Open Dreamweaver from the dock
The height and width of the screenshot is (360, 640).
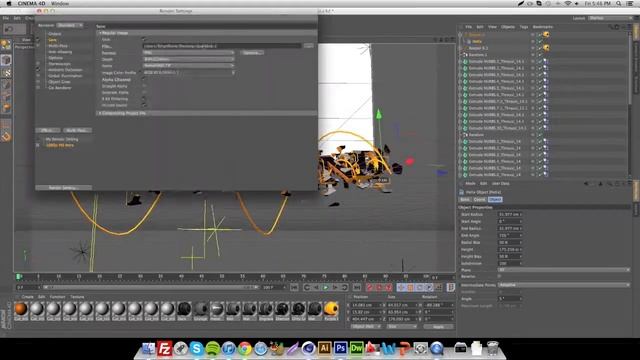pyautogui.click(x=356, y=349)
